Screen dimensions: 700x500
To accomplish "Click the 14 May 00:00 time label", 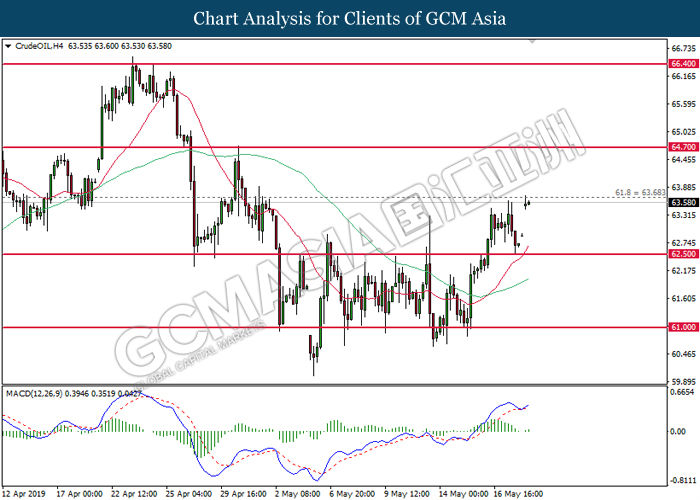I will coord(463,494).
